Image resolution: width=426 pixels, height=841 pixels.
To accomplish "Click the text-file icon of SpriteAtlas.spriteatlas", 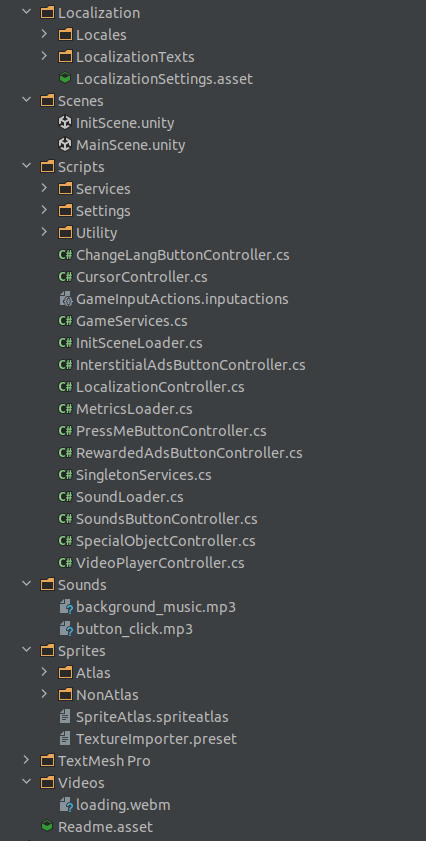I will tap(65, 716).
